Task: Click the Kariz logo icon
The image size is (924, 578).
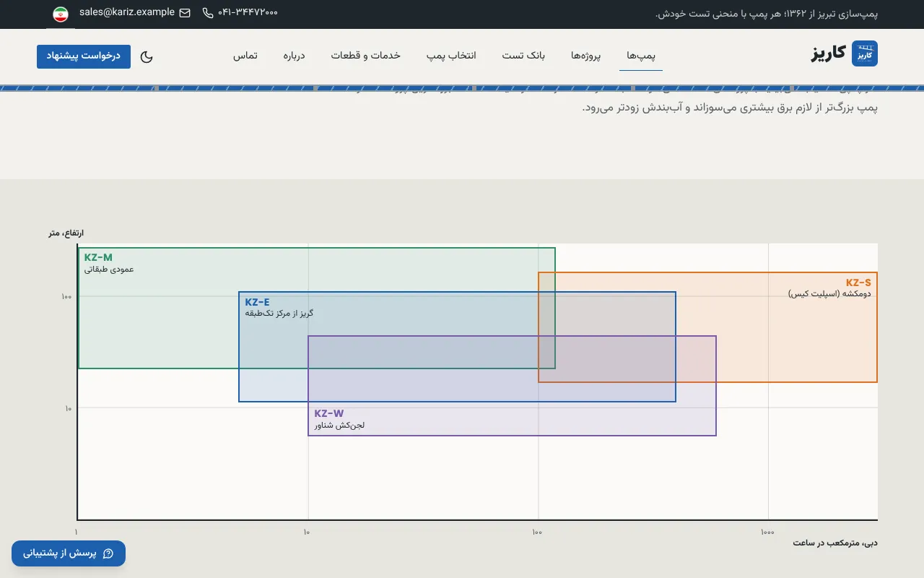Action: [865, 53]
